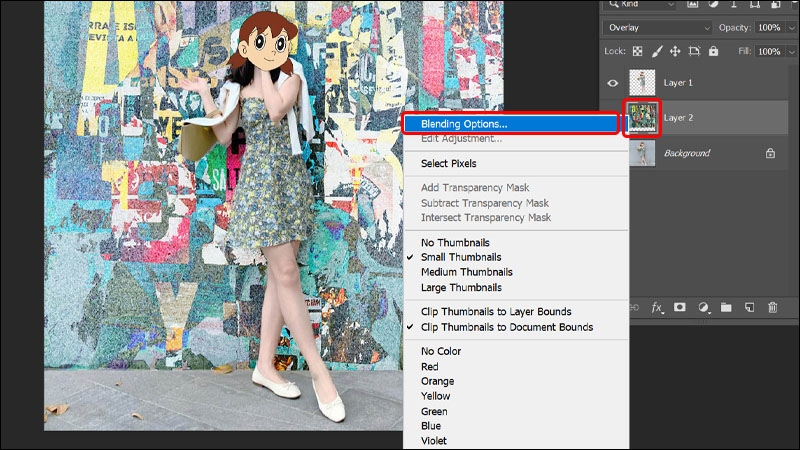Viewport: 800px width, 450px height.
Task: Filter layers by type layers icon
Action: [734, 4]
